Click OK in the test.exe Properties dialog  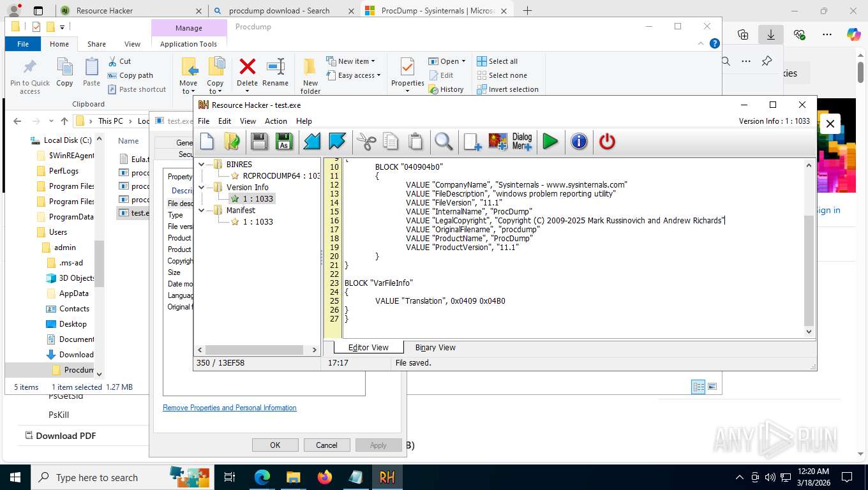[275, 445]
